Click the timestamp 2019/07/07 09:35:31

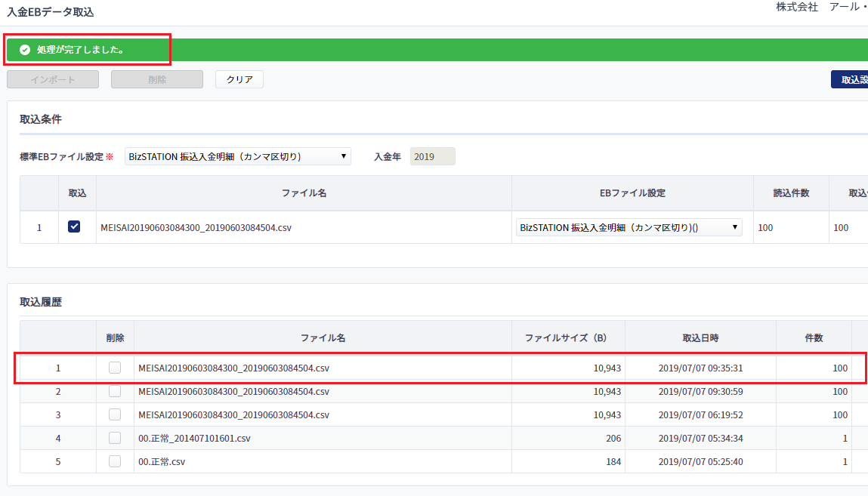tap(700, 368)
